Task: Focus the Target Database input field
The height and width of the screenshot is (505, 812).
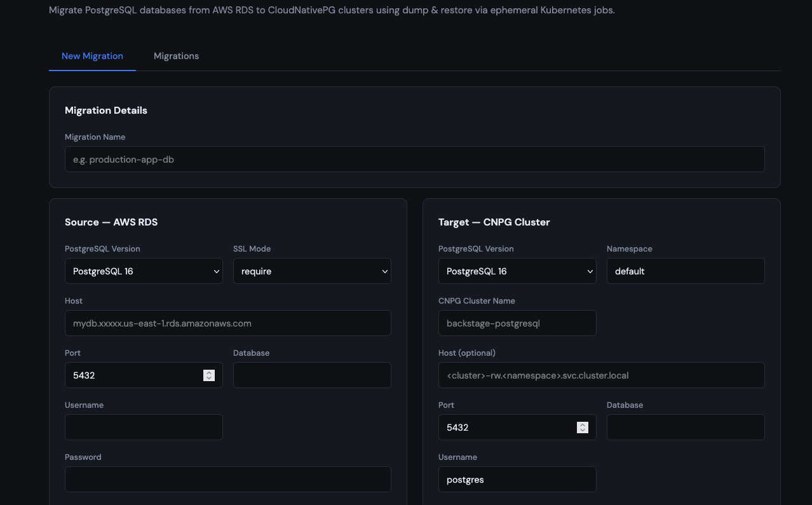Action: tap(686, 428)
